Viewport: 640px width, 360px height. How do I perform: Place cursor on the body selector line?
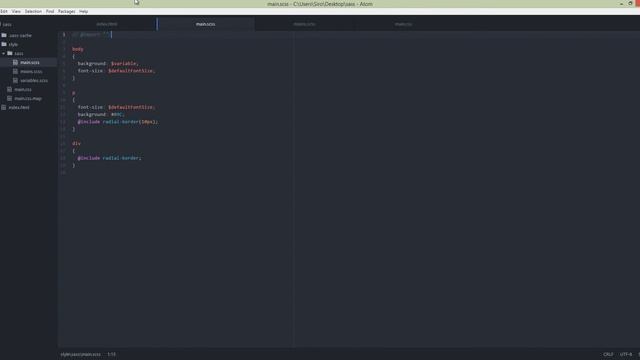[78, 49]
